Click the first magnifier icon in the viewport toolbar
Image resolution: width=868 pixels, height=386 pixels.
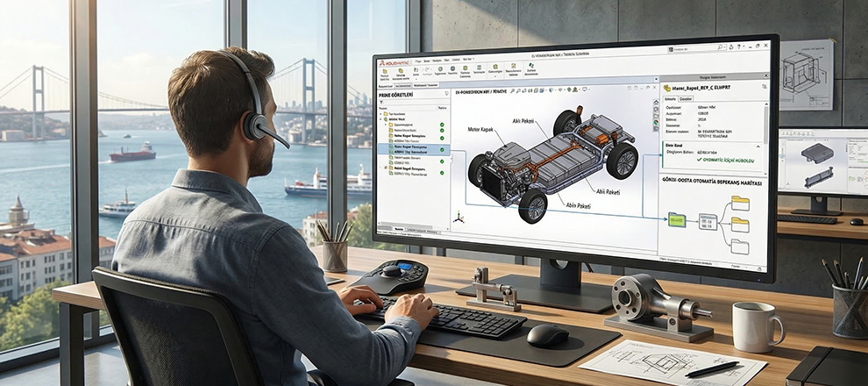tap(512, 91)
